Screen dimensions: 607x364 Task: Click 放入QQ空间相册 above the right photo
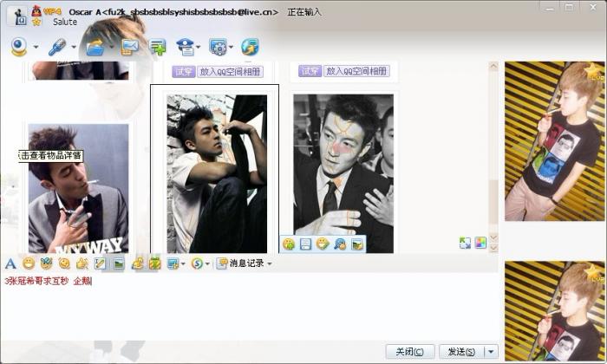(356, 71)
